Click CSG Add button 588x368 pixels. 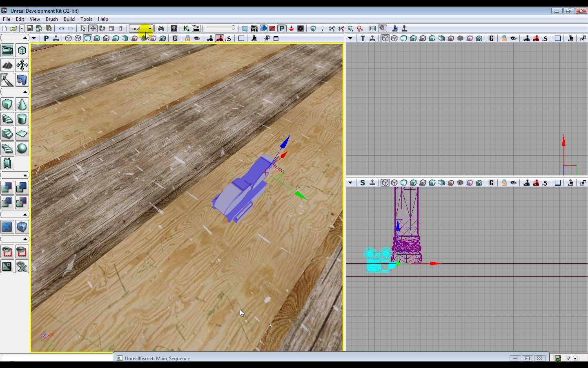7,188
